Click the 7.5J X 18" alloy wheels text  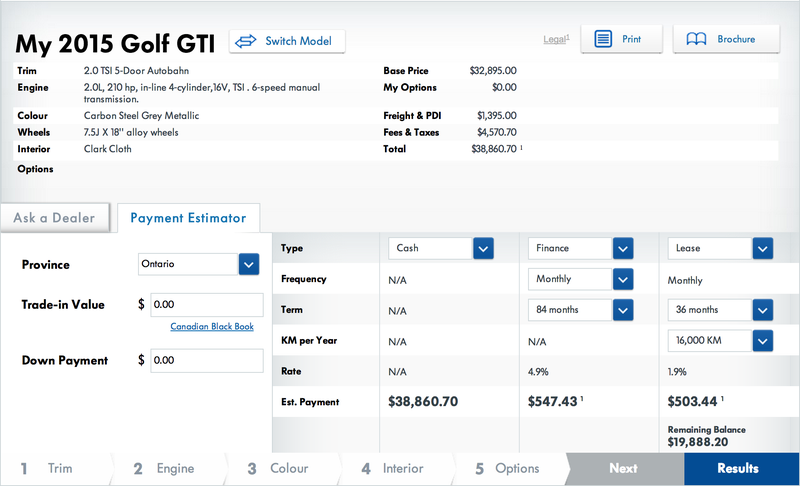point(131,133)
